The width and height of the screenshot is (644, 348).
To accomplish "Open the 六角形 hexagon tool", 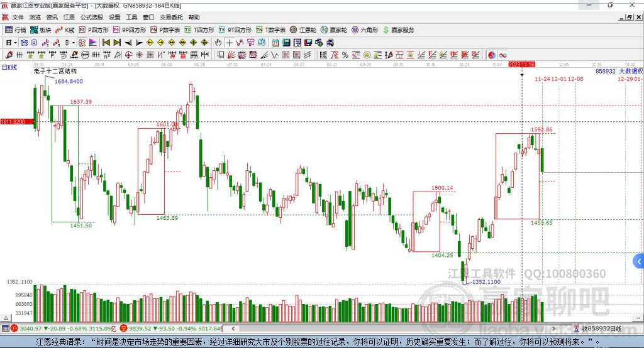I will pyautogui.click(x=365, y=30).
